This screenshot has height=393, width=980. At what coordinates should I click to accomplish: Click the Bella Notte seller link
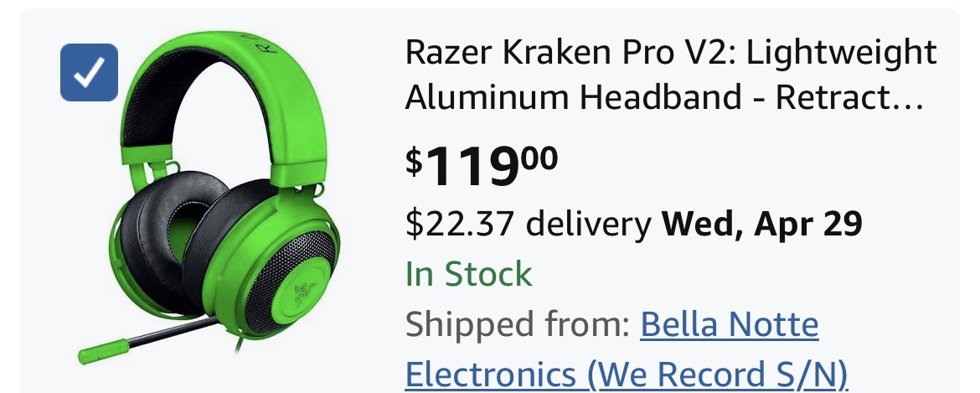[730, 324]
